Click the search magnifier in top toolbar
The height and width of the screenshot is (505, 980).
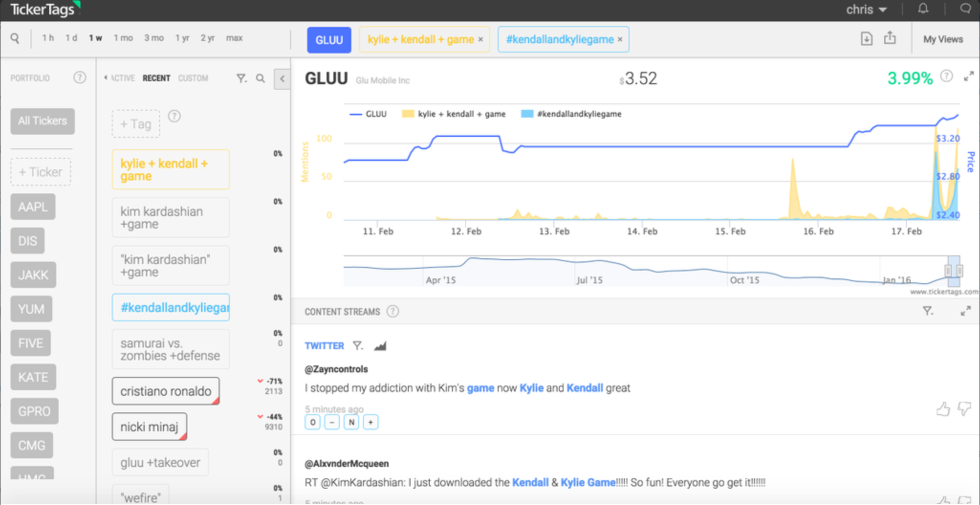point(15,38)
